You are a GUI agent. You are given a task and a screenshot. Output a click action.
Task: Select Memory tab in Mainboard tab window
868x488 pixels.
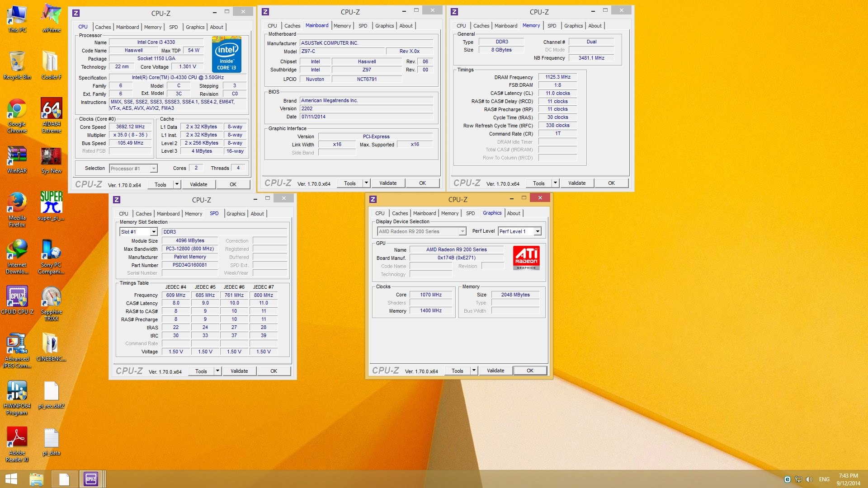(x=342, y=26)
